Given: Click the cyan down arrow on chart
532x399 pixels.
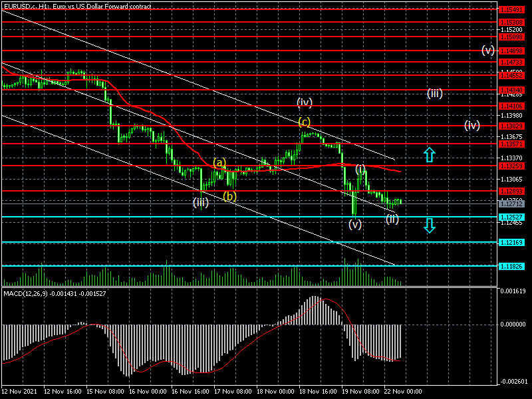Looking at the screenshot, I should pos(430,225).
